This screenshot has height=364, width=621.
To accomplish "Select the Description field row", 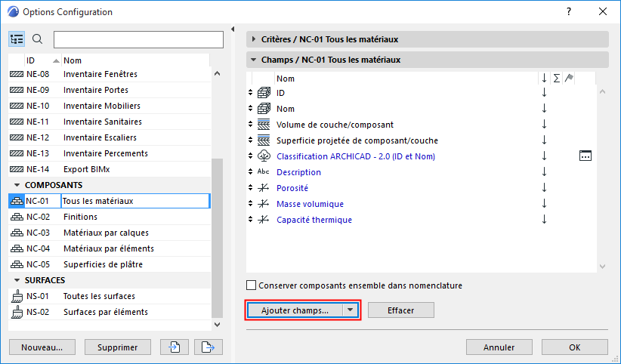I will (421, 172).
